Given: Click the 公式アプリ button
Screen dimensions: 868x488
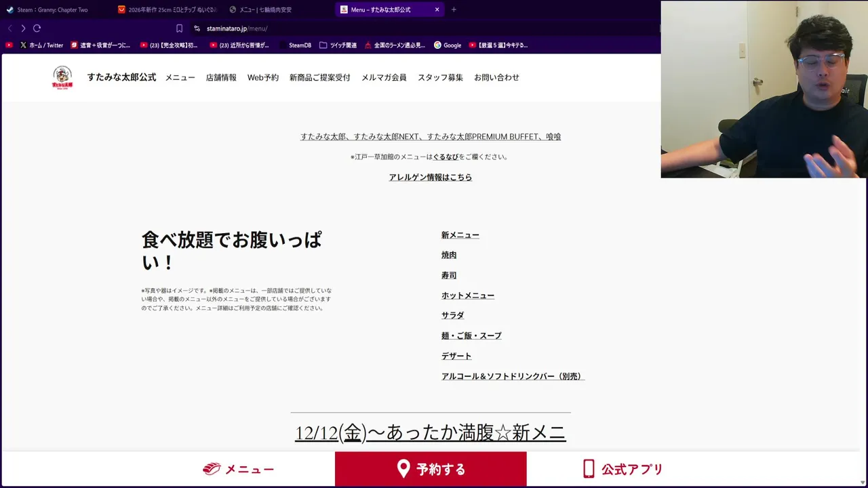Looking at the screenshot, I should pos(623,469).
